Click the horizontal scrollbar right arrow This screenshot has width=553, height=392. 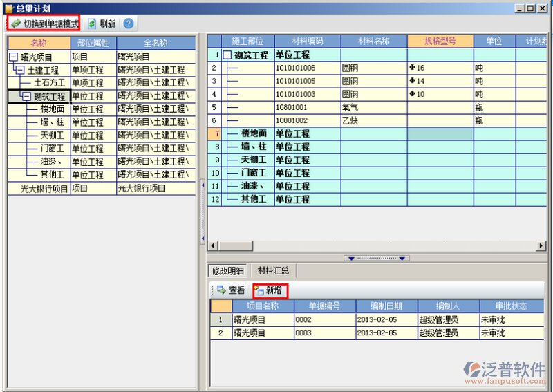(541, 246)
